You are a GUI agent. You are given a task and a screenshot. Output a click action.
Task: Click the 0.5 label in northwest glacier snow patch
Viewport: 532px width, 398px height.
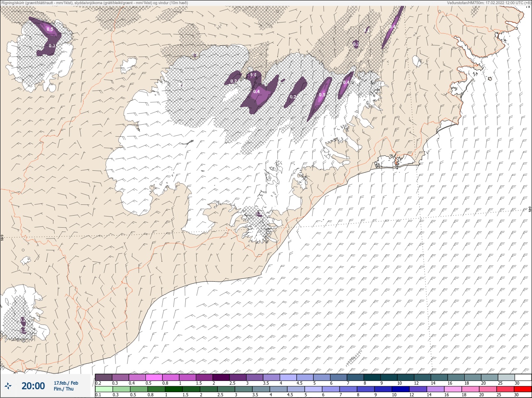coord(50,29)
